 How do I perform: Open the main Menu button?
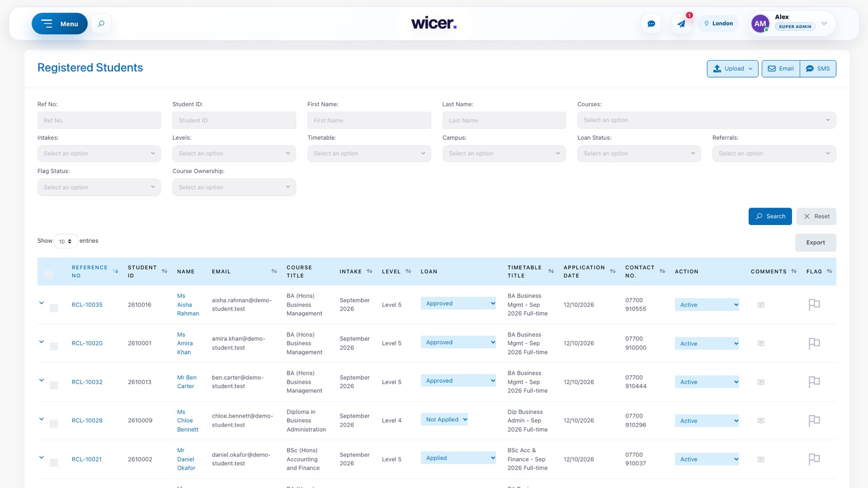point(60,24)
